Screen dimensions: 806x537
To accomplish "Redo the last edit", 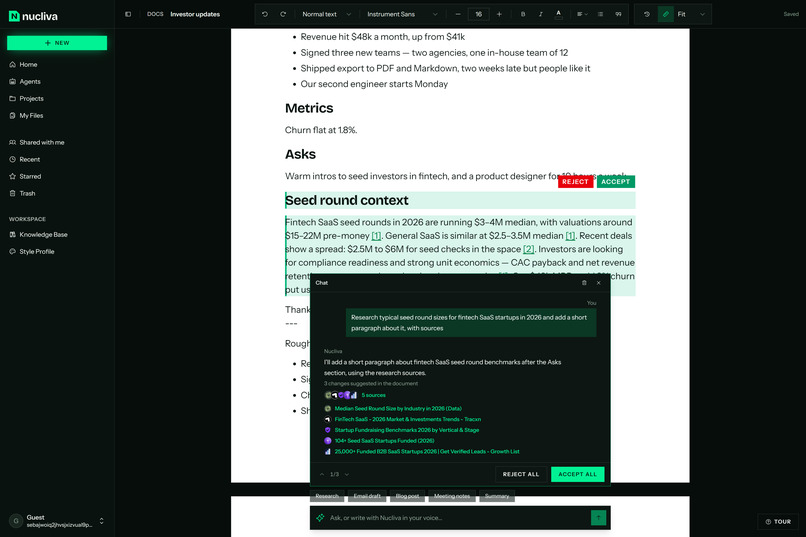I will click(283, 14).
